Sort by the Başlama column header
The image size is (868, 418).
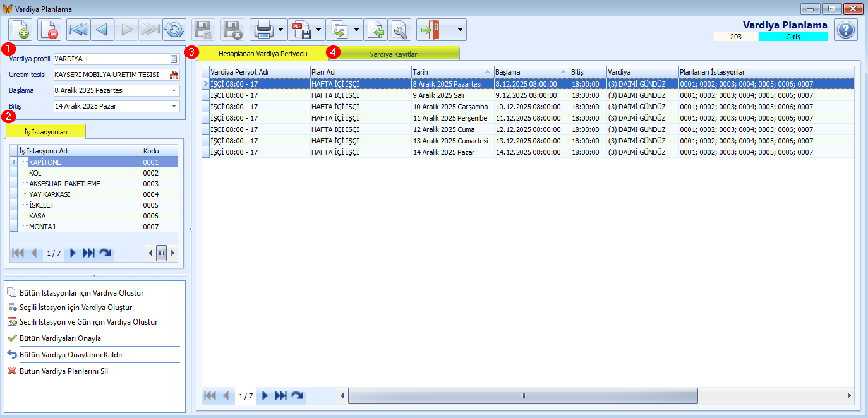point(531,72)
